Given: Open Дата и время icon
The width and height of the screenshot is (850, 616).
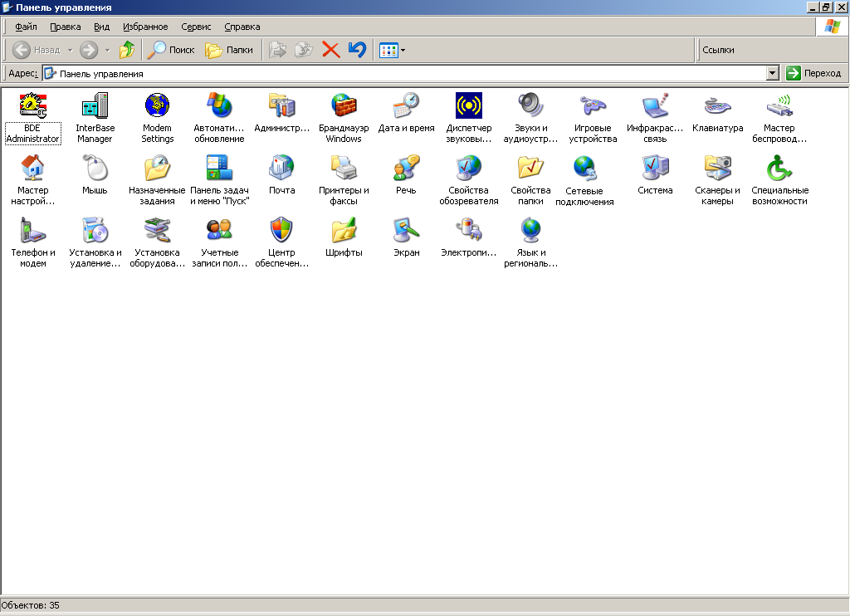Looking at the screenshot, I should pos(406,105).
